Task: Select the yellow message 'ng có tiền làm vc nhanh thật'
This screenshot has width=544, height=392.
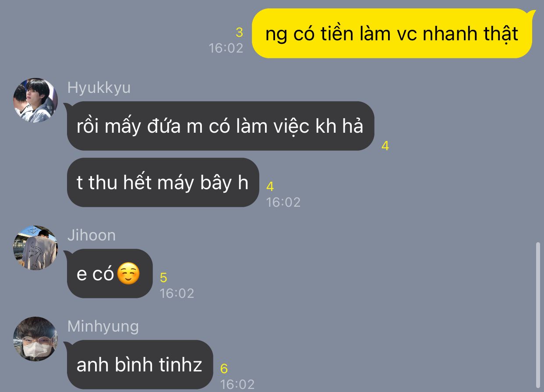Action: point(392,33)
